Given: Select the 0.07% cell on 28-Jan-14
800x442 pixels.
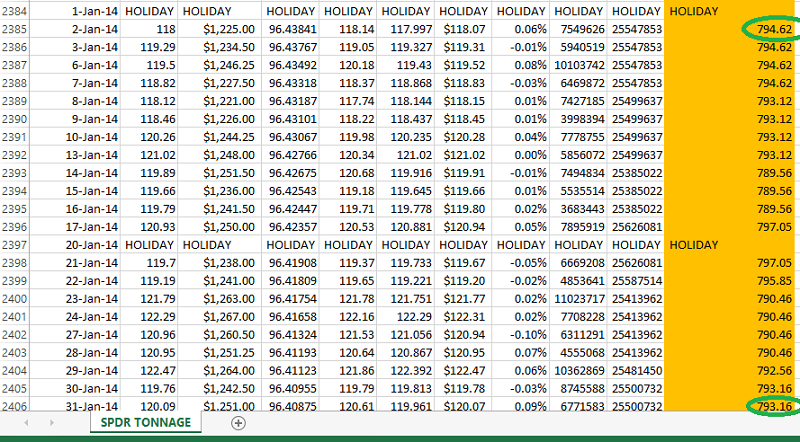Looking at the screenshot, I should (521, 353).
